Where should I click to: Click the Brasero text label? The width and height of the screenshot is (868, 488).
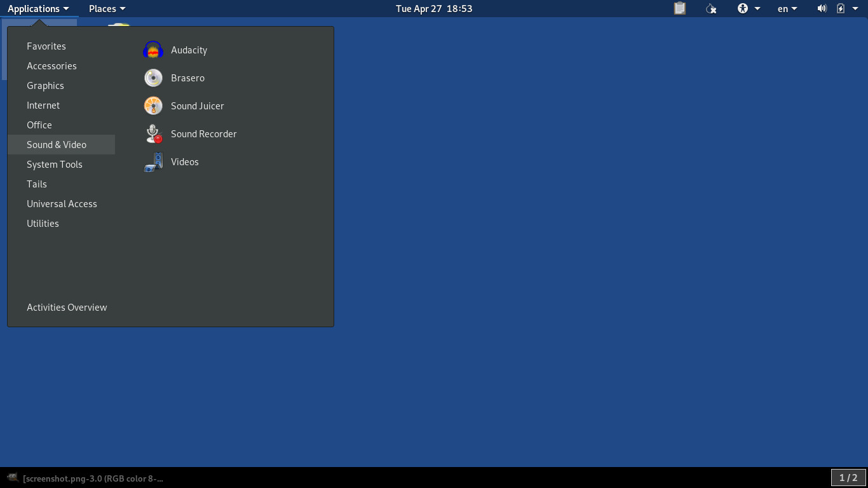[187, 78]
